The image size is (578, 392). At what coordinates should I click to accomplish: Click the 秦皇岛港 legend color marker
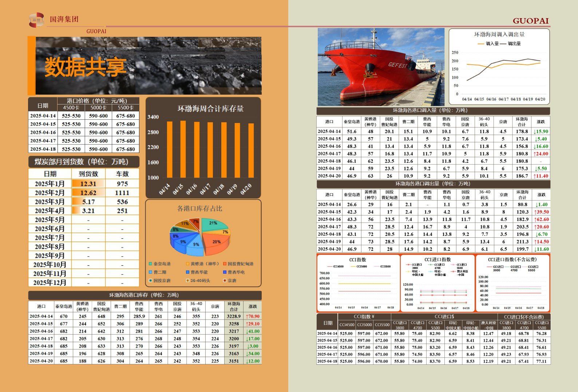point(151,264)
